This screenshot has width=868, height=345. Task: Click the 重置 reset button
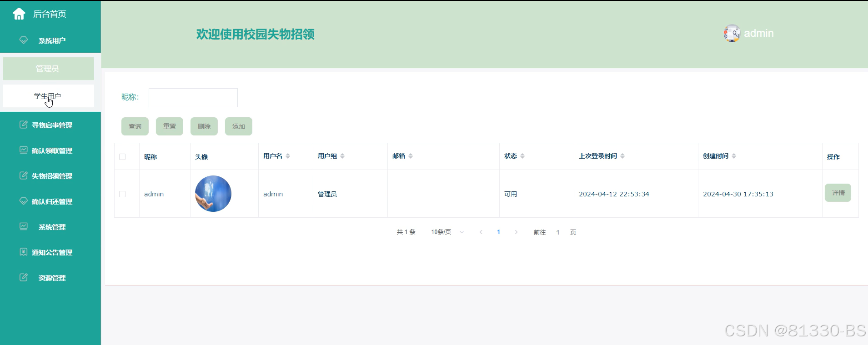click(x=170, y=126)
